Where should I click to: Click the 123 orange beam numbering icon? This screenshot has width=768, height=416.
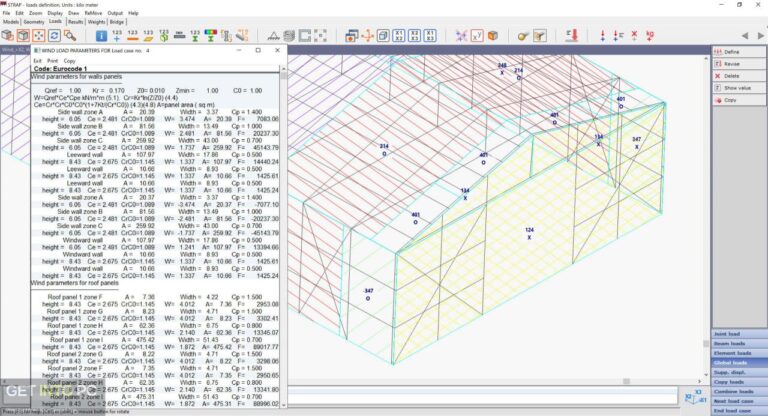[x=133, y=35]
